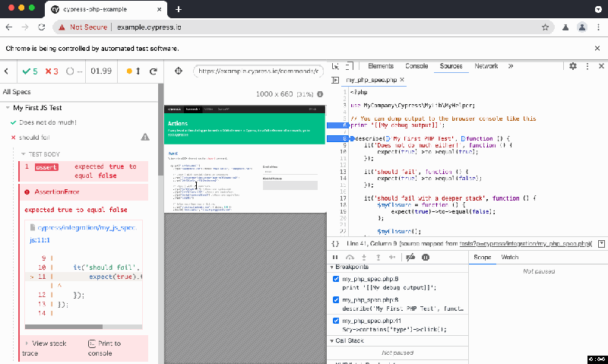The height and width of the screenshot is (364, 608).
Task: Open DevTools more options kebab menu
Action: (x=587, y=66)
